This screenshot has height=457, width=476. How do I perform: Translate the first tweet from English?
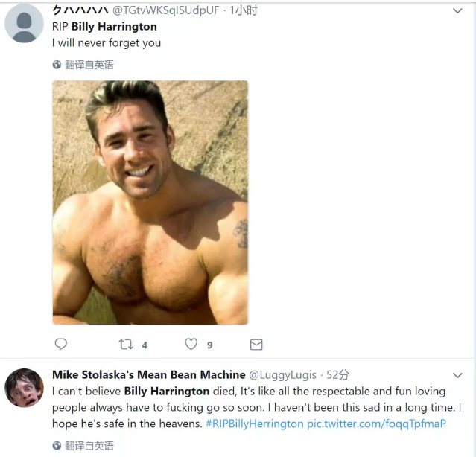89,65
